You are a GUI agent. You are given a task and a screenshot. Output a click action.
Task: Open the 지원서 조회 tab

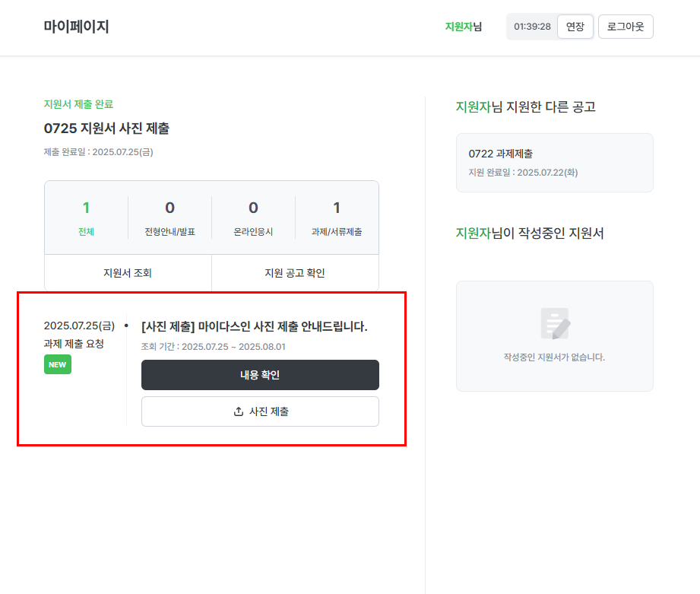coord(127,272)
